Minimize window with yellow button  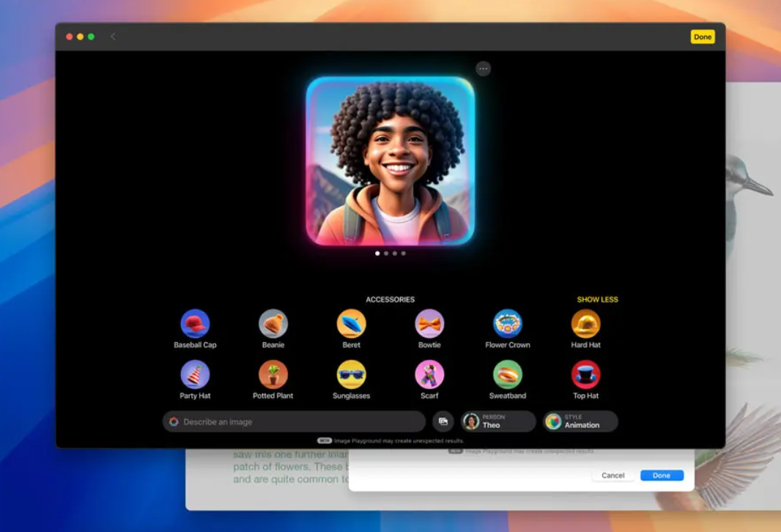tap(80, 37)
